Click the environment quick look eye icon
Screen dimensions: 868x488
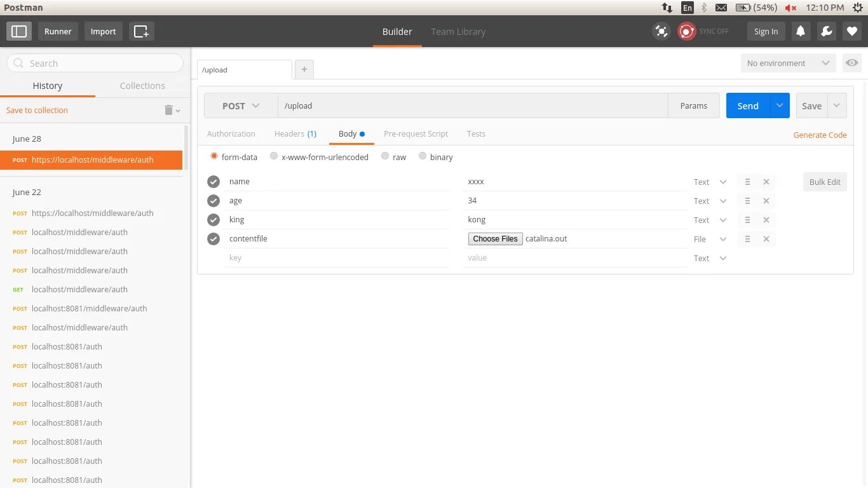(x=852, y=63)
